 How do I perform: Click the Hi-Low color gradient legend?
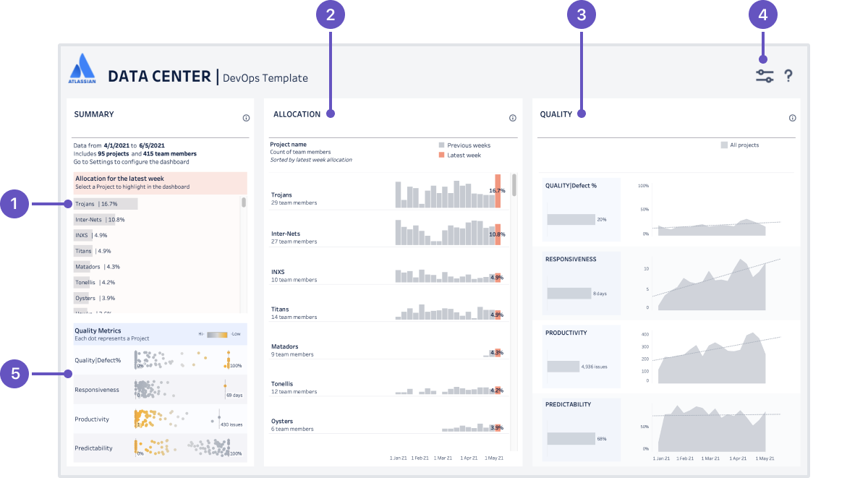click(218, 334)
